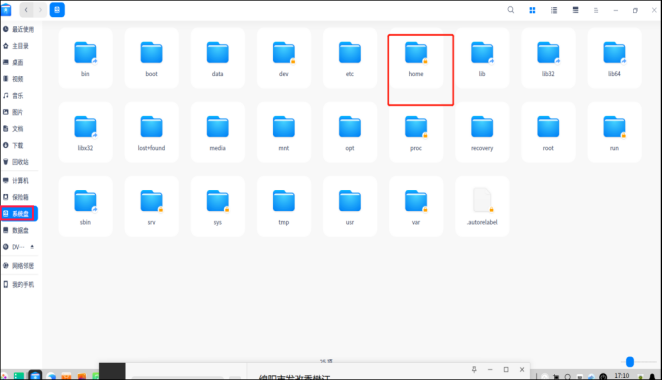
Task: Go back with the left arrow
Action: [x=26, y=10]
